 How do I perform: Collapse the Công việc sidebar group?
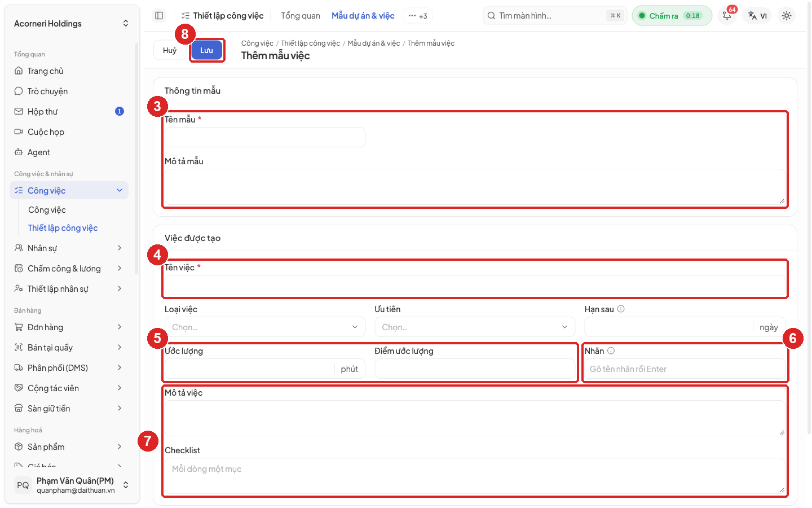coord(120,191)
